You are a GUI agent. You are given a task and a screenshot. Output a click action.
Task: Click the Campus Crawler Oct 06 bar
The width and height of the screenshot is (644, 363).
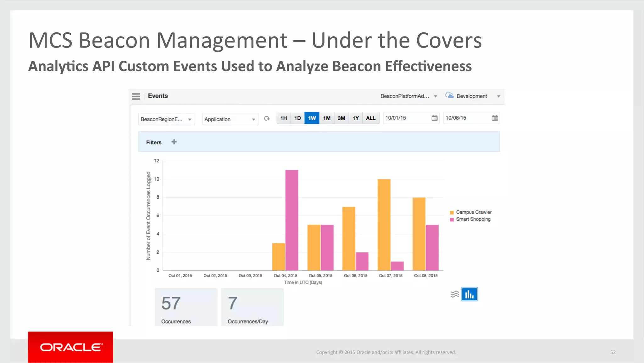tap(349, 238)
